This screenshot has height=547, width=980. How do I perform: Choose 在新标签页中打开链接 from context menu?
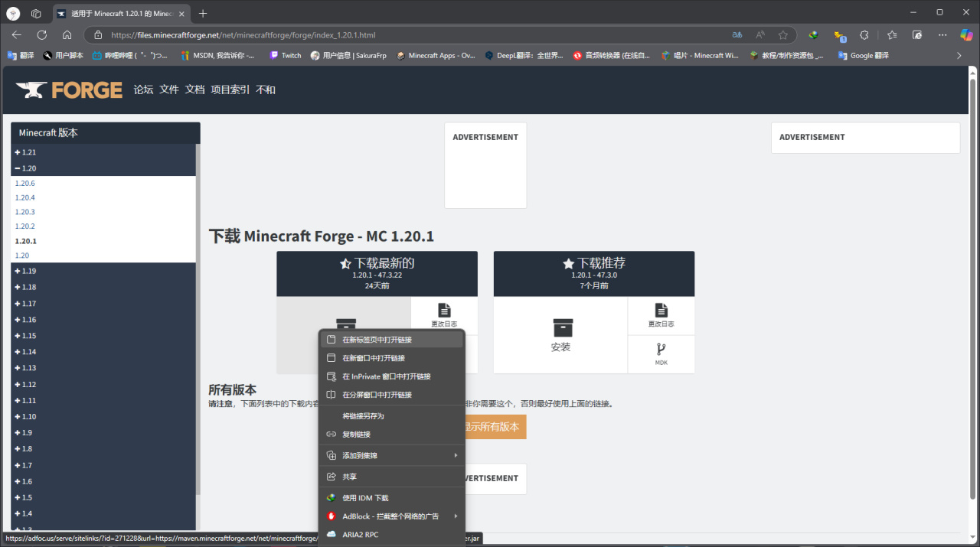(x=392, y=340)
